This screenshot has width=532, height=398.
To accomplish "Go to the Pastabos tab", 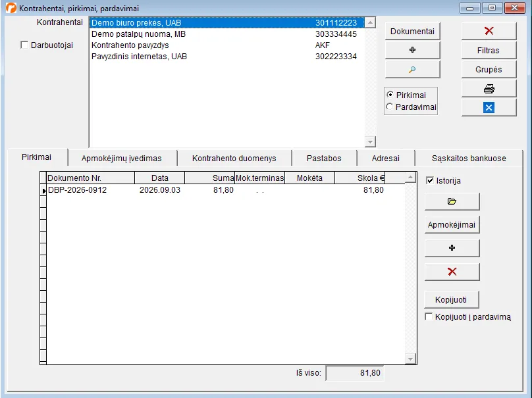I will tap(324, 159).
